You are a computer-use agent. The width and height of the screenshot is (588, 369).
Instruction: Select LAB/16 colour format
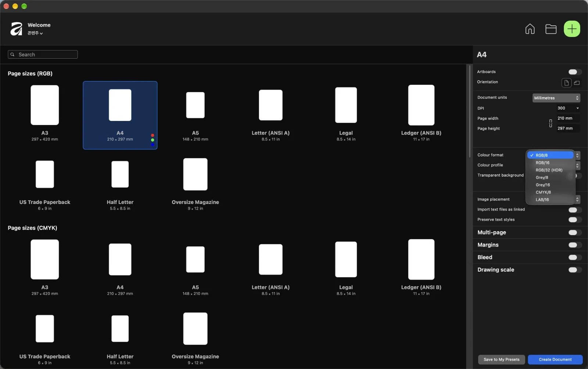click(550, 200)
